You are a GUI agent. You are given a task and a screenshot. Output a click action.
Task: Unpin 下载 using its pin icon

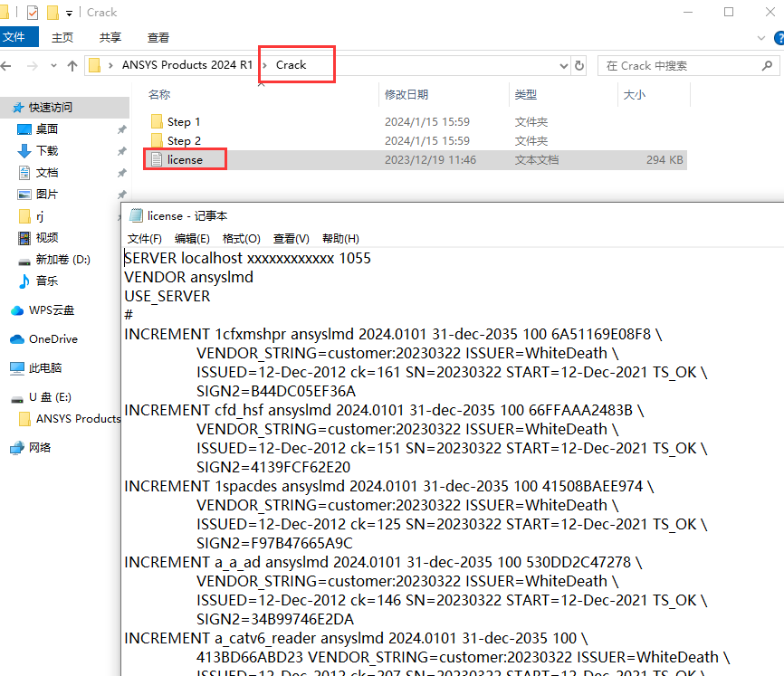[121, 151]
